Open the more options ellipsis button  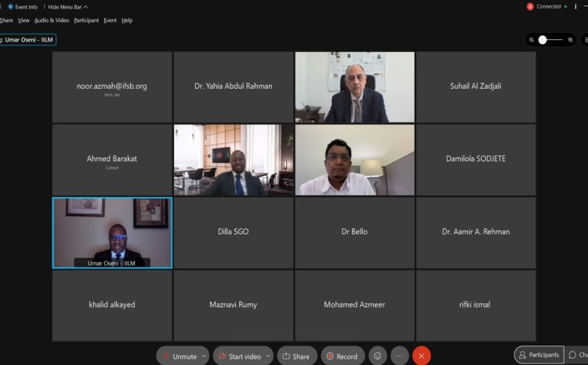point(399,356)
